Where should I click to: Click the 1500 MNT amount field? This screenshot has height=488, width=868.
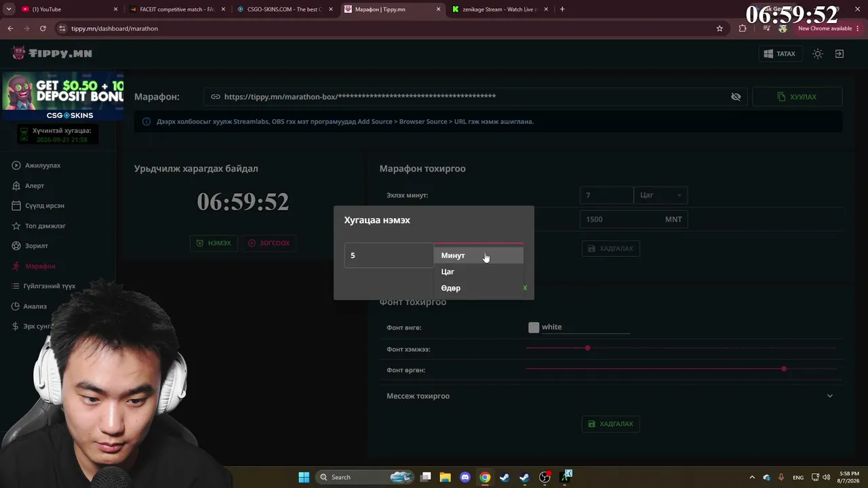point(633,219)
